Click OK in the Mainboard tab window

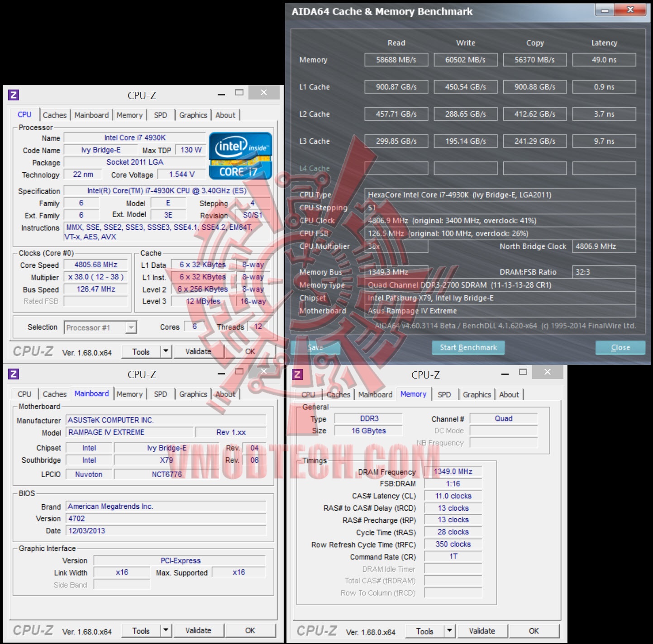pos(250,630)
